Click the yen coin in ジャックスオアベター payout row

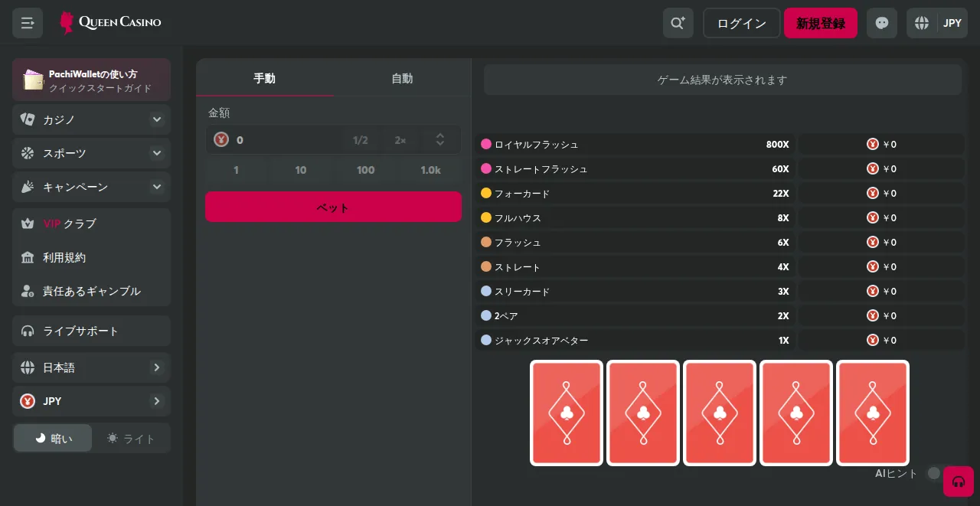click(873, 340)
